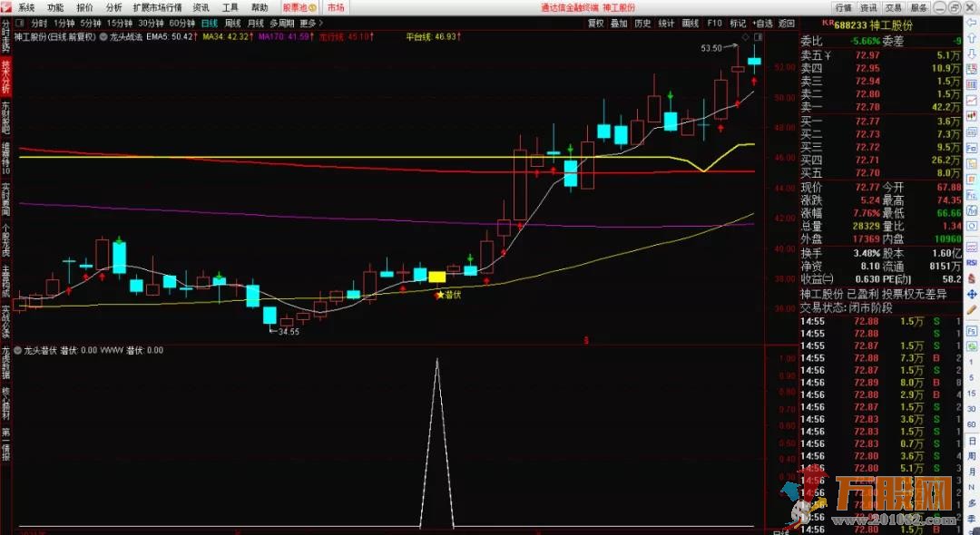Select the 5分钟 period tab

coord(91,24)
